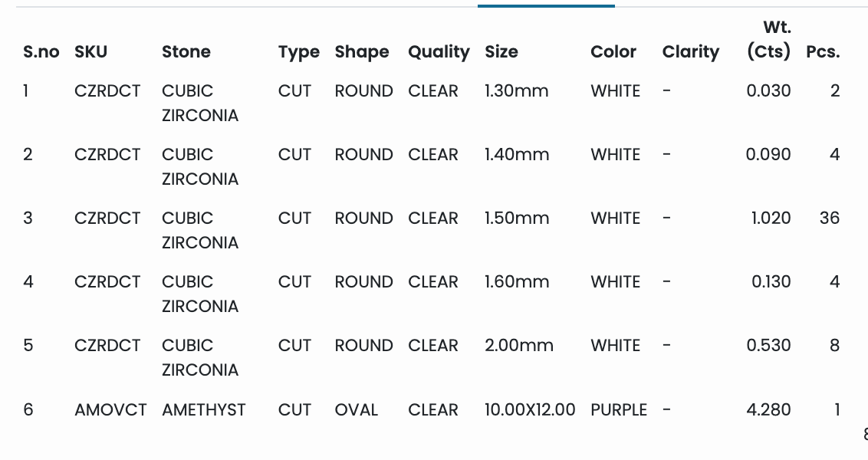The image size is (868, 460).
Task: Select the AMETHYST stone cell
Action: (x=204, y=409)
